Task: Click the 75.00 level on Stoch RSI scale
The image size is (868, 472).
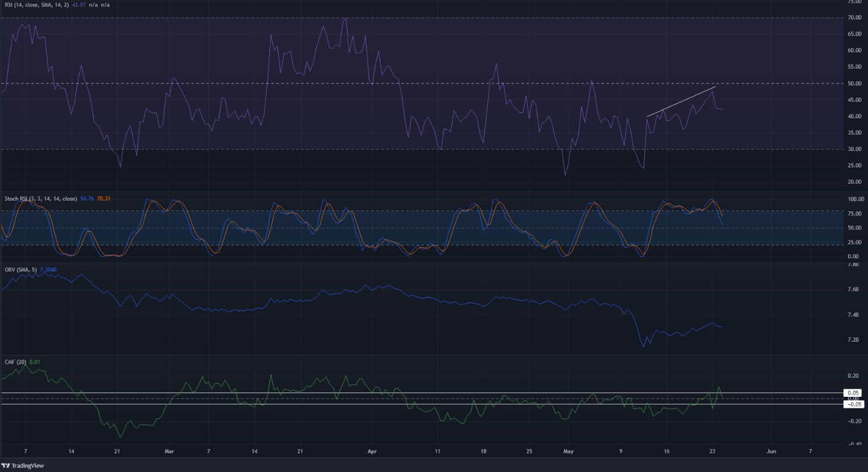Action: [854, 214]
